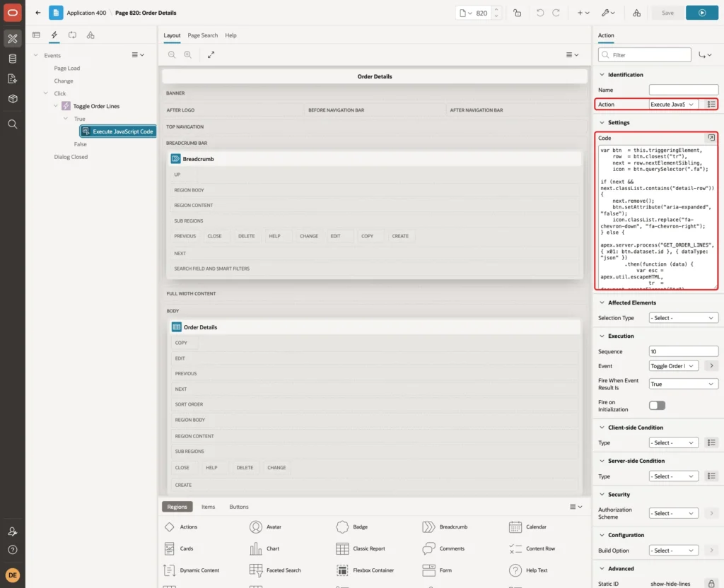Run the page with play button
The width and height of the screenshot is (724, 588).
(x=701, y=13)
